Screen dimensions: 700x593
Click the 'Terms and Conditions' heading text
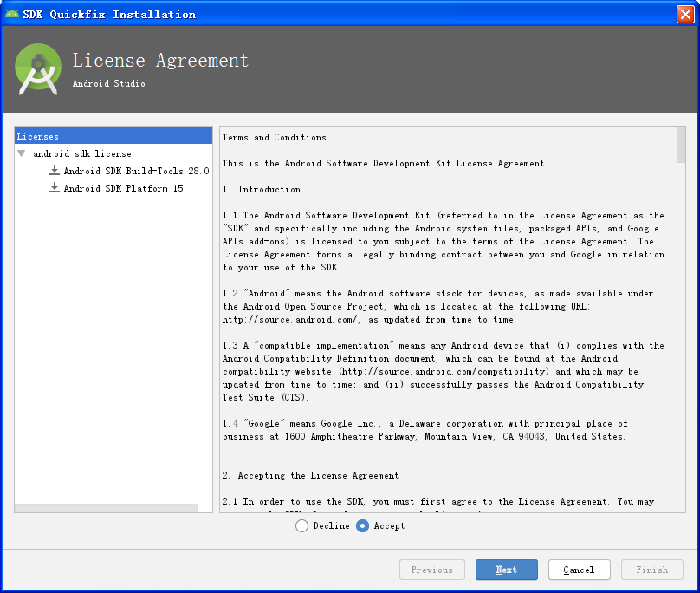275,138
